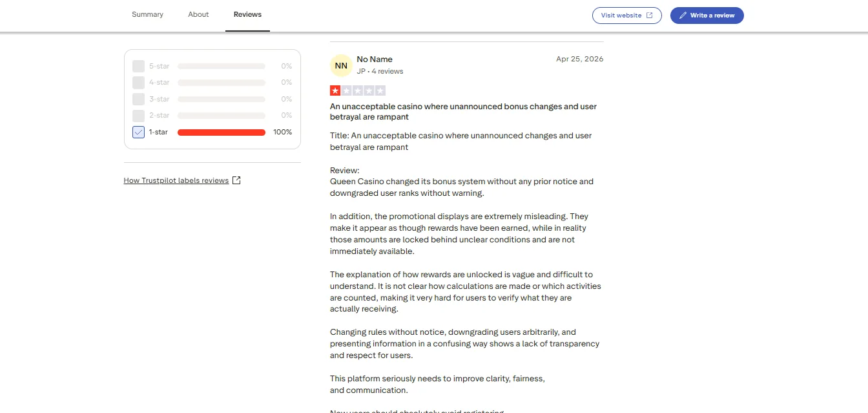
Task: Click paragraph 'This platform seriously needs to improve'
Action: click(x=437, y=385)
